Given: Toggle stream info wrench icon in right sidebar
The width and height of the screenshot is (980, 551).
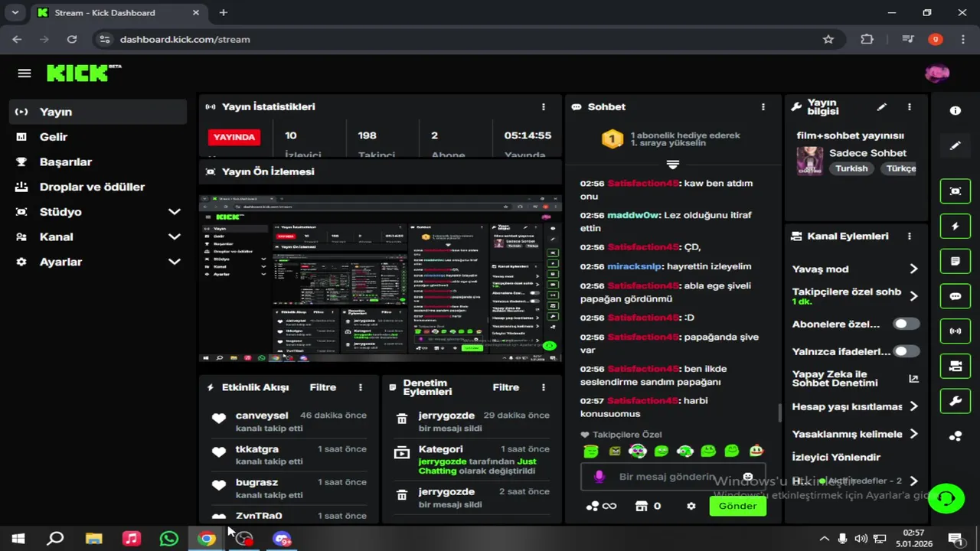Looking at the screenshot, I should pyautogui.click(x=955, y=401).
